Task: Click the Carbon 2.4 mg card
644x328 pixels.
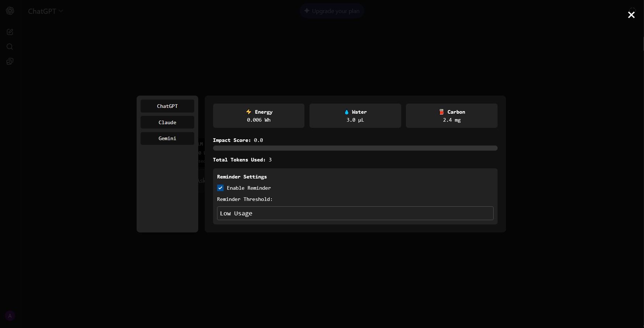Action: click(x=452, y=116)
